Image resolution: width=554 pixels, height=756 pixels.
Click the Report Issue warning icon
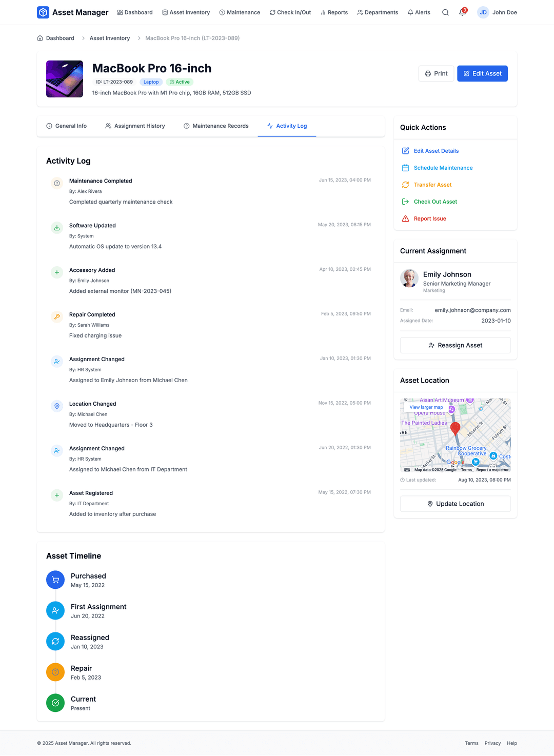[405, 218]
